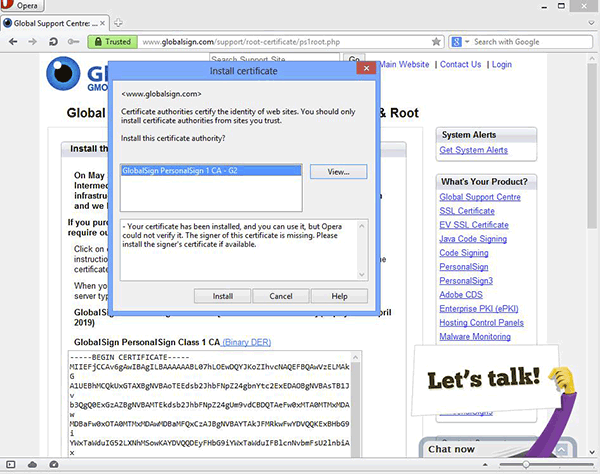Open the SSL Certificate link
The height and width of the screenshot is (474, 600).
point(467,211)
